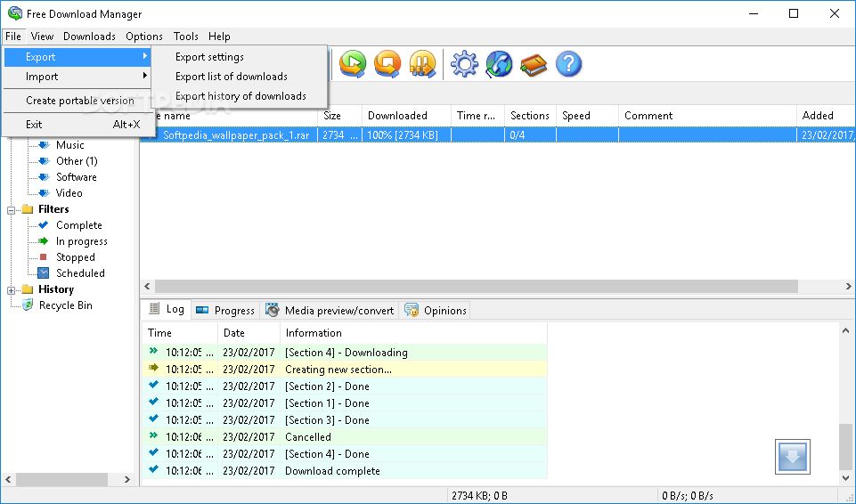
Task: Click the Opinions tab's smiley icon
Action: [412, 311]
